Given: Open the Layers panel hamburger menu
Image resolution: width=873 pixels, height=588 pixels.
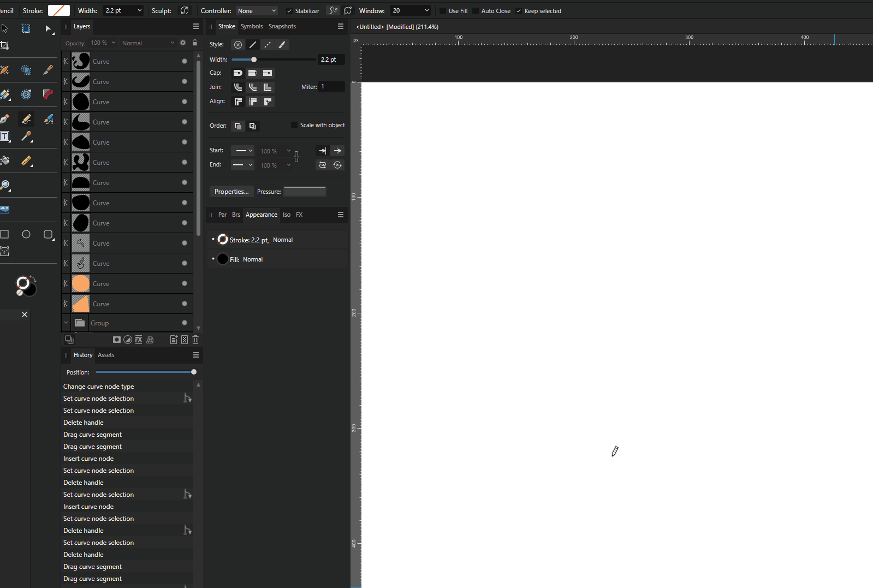Looking at the screenshot, I should pyautogui.click(x=196, y=26).
